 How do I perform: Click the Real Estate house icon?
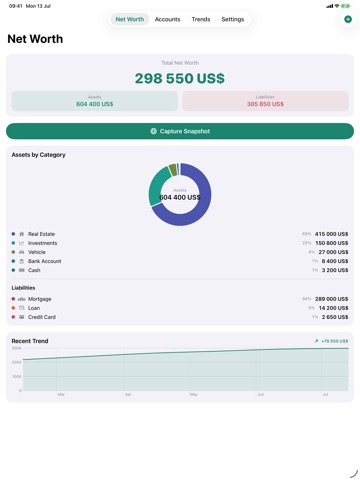22,234
